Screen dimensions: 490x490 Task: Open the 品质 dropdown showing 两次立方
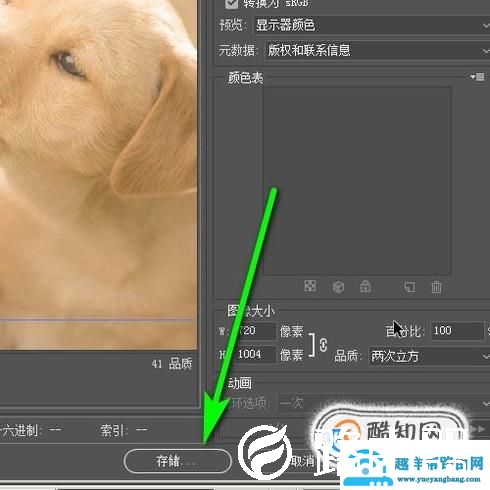click(x=429, y=357)
